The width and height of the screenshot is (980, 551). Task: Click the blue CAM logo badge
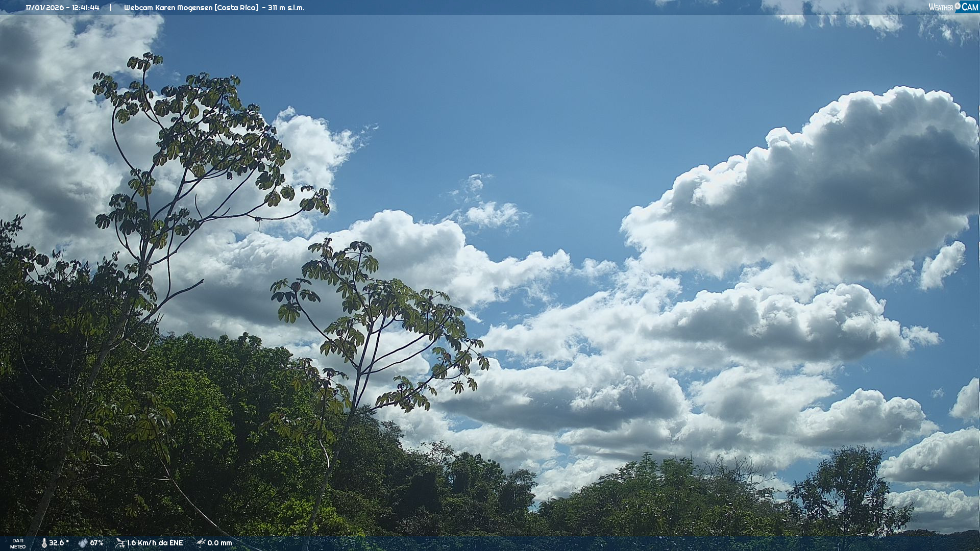click(x=969, y=7)
